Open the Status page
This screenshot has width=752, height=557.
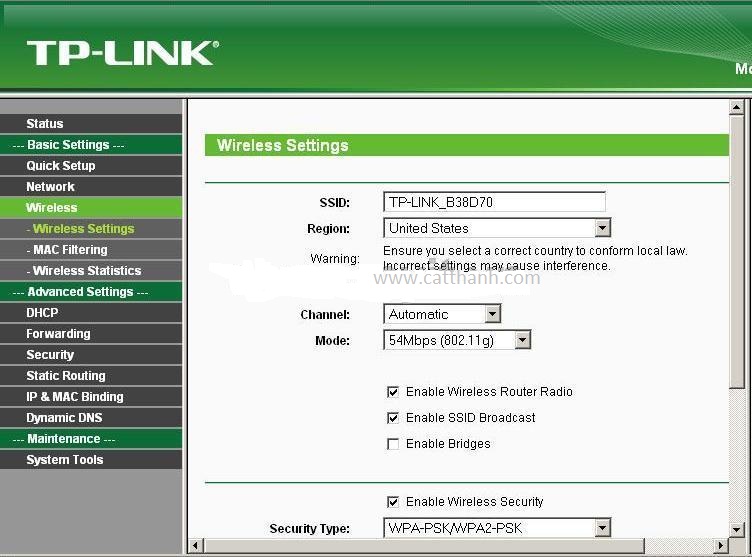tap(91, 124)
